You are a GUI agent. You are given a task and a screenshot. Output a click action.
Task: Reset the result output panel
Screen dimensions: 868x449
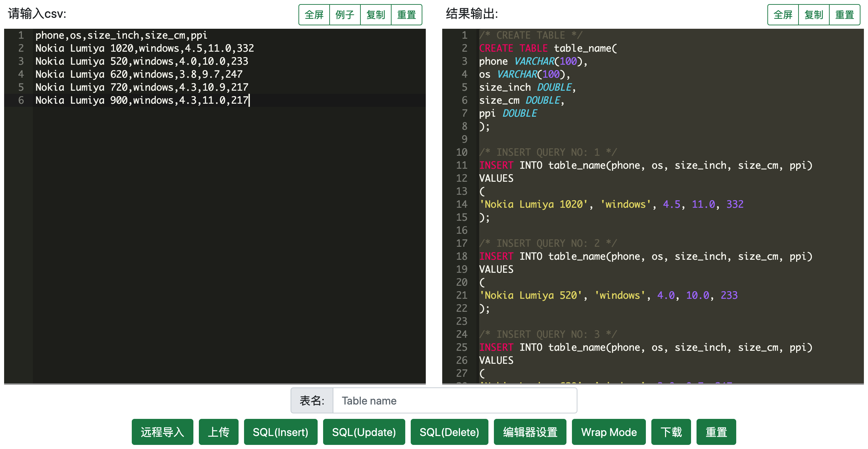point(844,15)
